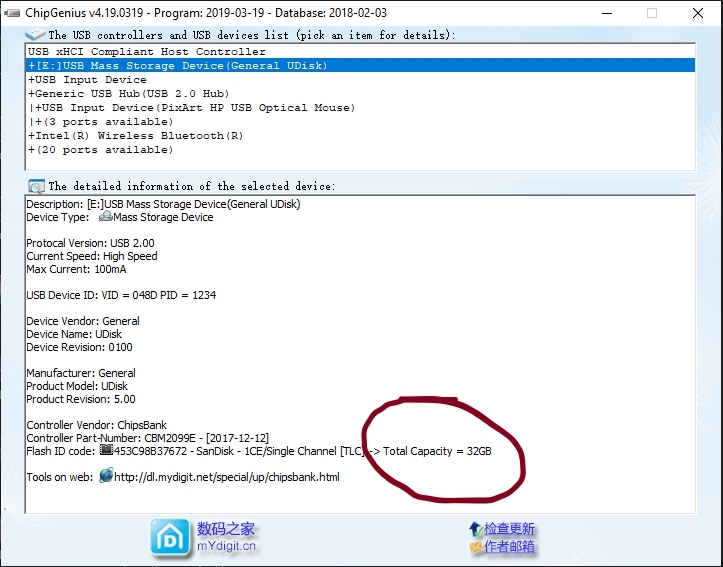The width and height of the screenshot is (723, 567).
Task: Select the Intel(R) Wireless Bluetooth(R) row
Action: 360,136
